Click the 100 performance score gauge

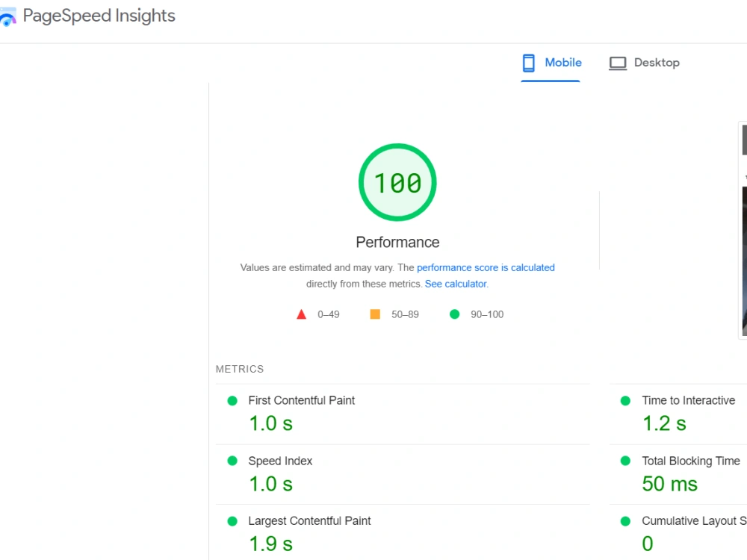tap(397, 182)
